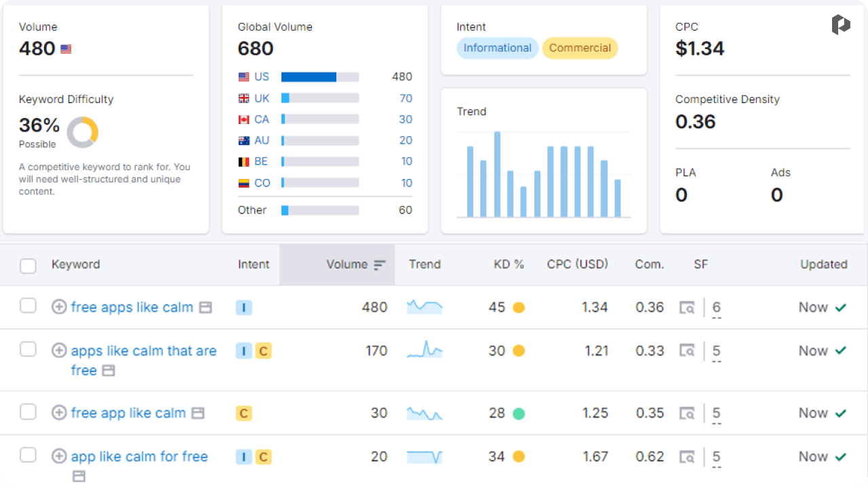Check the 'free apps like calm' row checkbox
The width and height of the screenshot is (868, 488).
point(28,306)
